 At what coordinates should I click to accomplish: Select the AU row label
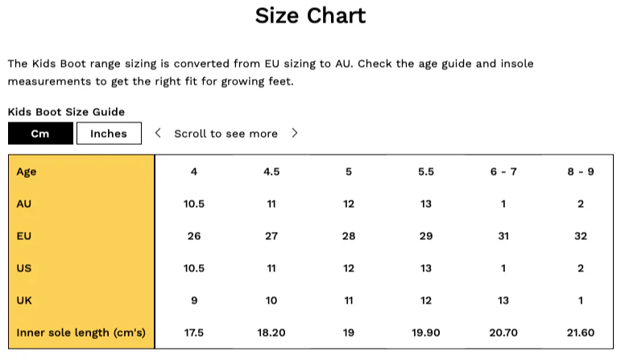coord(24,204)
